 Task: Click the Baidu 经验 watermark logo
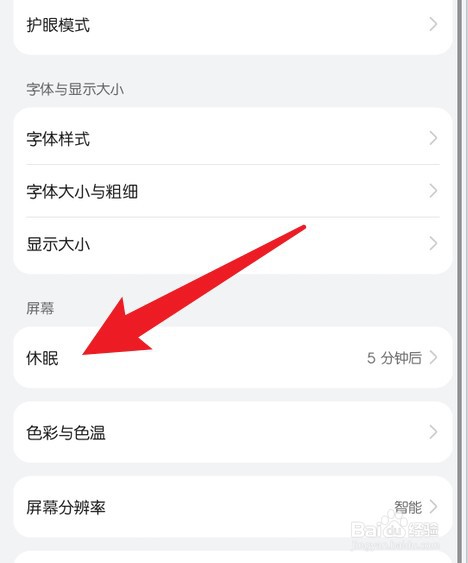(395, 530)
